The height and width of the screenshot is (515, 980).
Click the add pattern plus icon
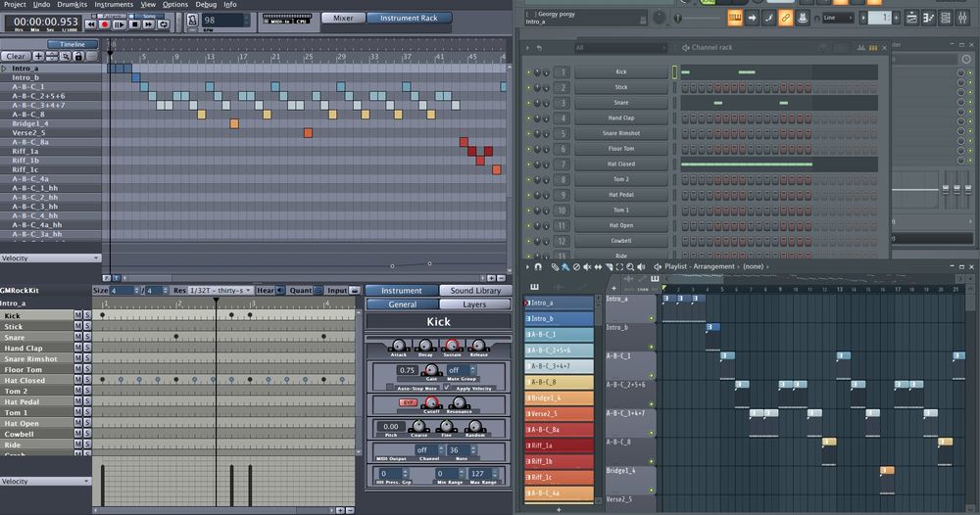coord(39,56)
